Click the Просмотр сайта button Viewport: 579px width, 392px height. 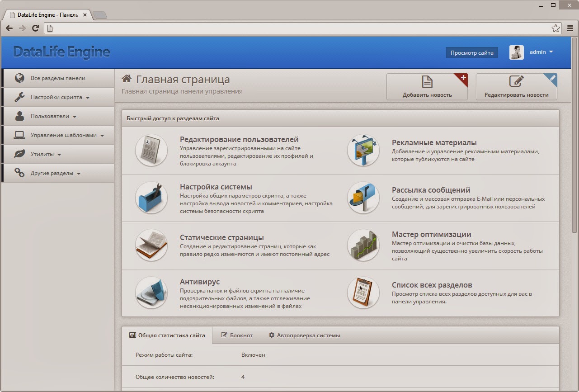(471, 52)
